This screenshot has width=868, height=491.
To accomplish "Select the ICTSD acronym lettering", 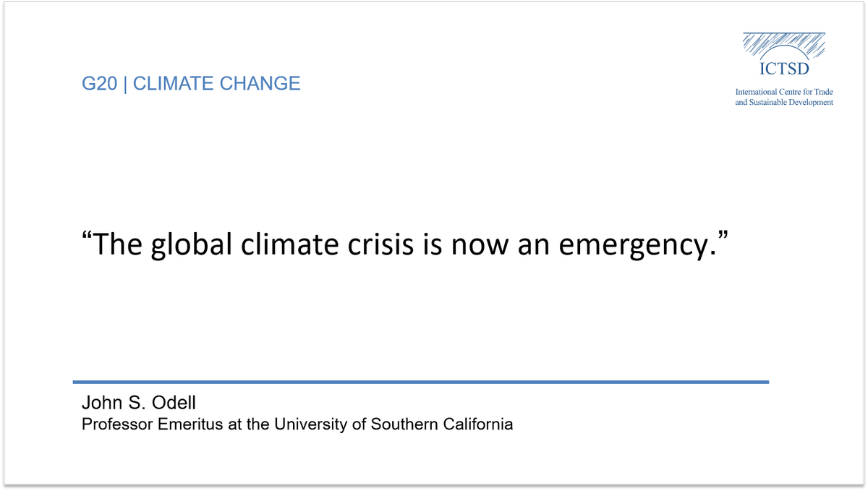I will [784, 69].
